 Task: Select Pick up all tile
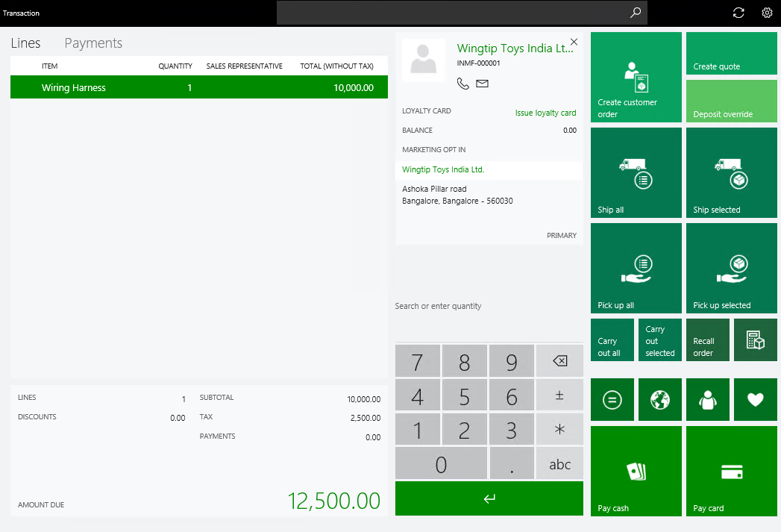pyautogui.click(x=636, y=268)
